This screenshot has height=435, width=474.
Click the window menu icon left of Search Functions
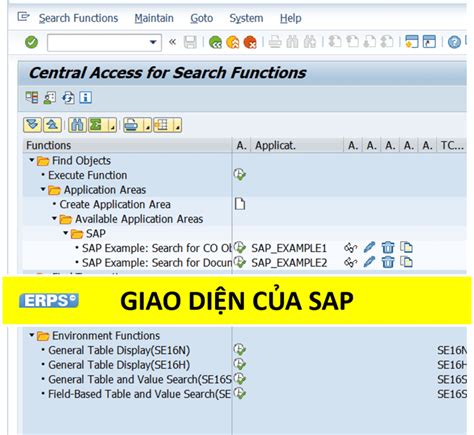(x=23, y=16)
